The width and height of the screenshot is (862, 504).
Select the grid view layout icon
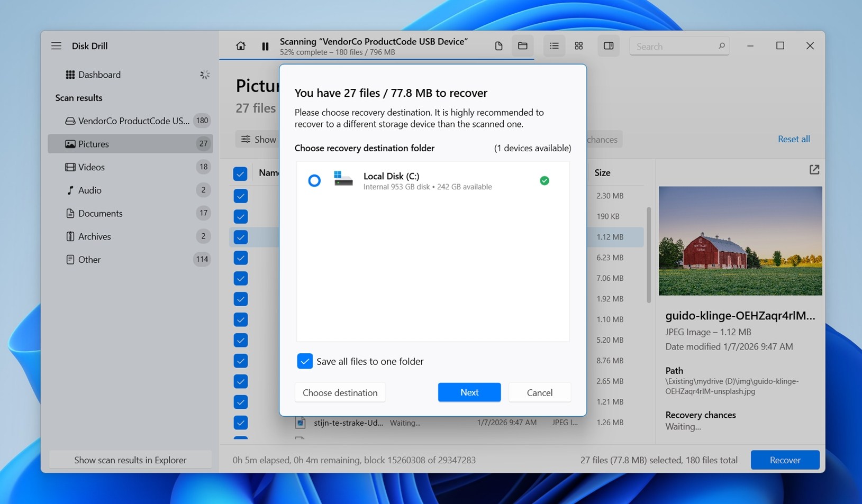(579, 46)
